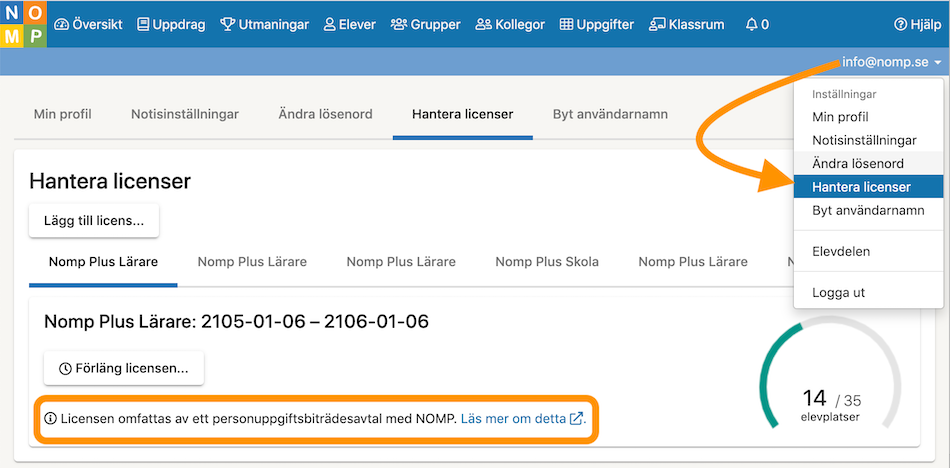This screenshot has height=468, width=950.
Task: Open Läs mer om detta link
Action: [x=513, y=418]
